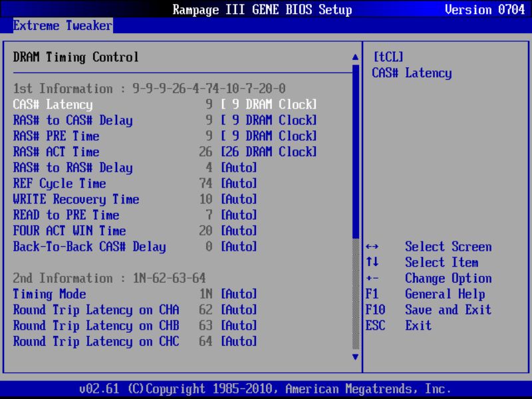This screenshot has width=532, height=399.
Task: Open Round Trip Latency on CHA [Auto] option
Action: point(239,310)
